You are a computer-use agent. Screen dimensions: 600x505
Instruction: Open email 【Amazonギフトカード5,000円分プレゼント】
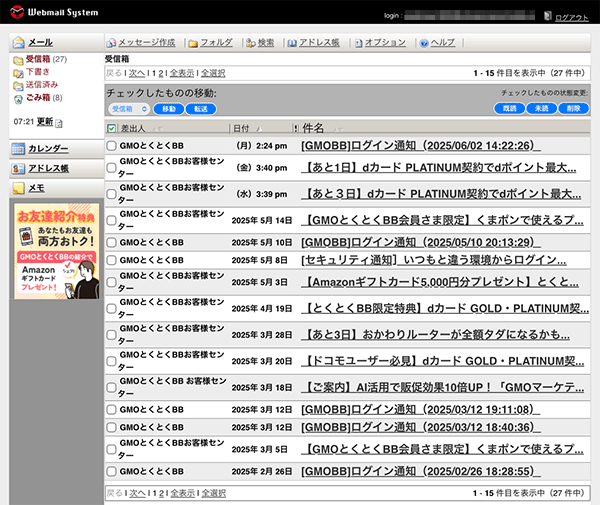click(440, 282)
